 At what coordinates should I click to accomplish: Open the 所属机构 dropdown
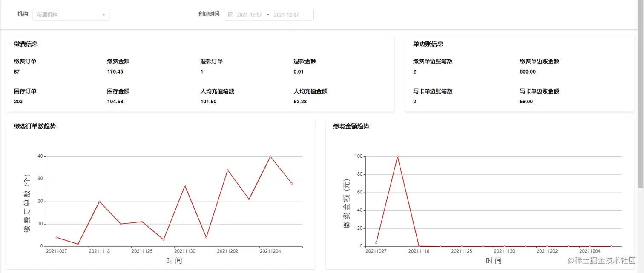coord(71,14)
